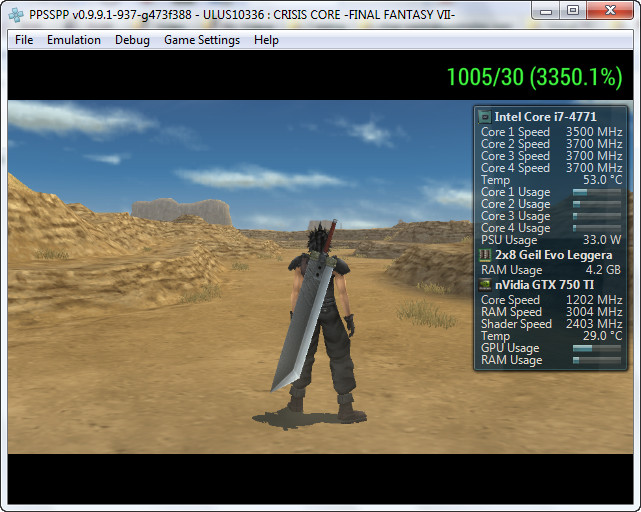Click the GPU RAM Usage bar at widget bottom
The height and width of the screenshot is (512, 641).
(597, 360)
